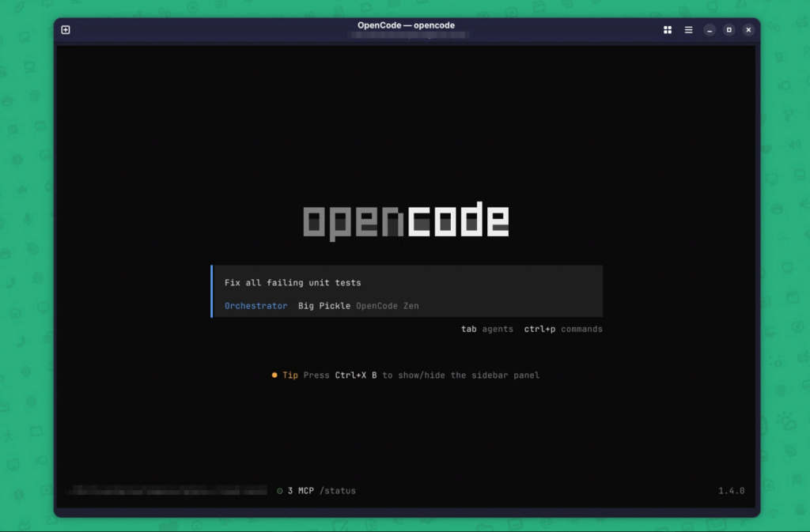Maximize the OpenCode terminal window
The height and width of the screenshot is (532, 810).
point(729,30)
